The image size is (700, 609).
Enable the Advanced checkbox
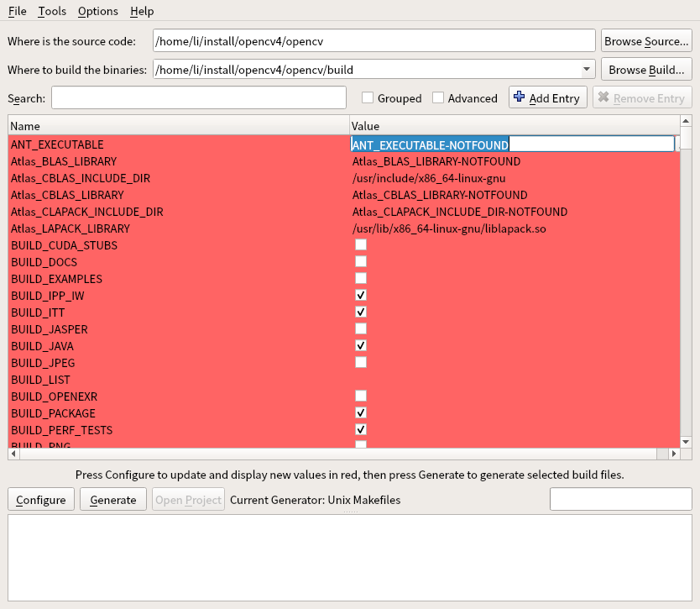coord(438,98)
